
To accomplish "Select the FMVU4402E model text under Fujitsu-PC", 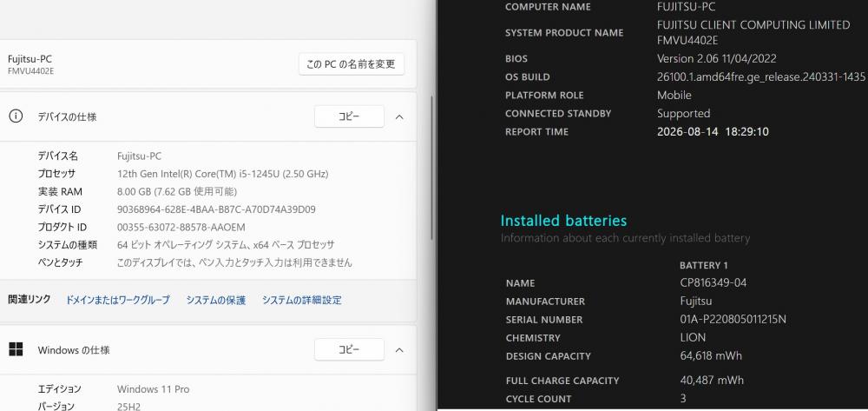I will pos(30,71).
